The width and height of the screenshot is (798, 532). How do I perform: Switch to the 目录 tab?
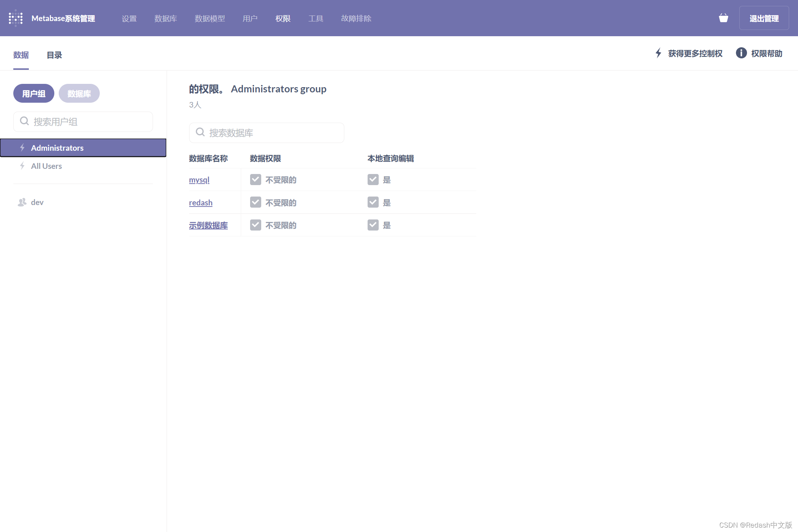tap(54, 55)
